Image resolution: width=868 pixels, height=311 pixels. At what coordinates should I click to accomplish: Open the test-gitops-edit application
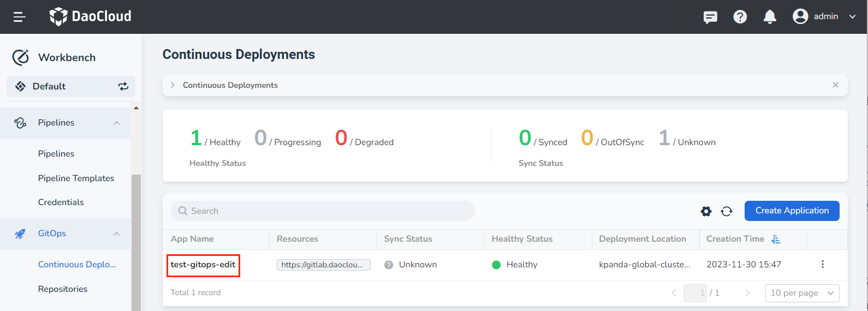[x=203, y=265]
